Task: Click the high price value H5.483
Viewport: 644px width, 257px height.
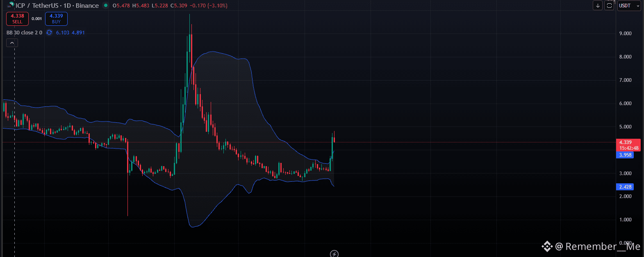Action: (x=141, y=6)
